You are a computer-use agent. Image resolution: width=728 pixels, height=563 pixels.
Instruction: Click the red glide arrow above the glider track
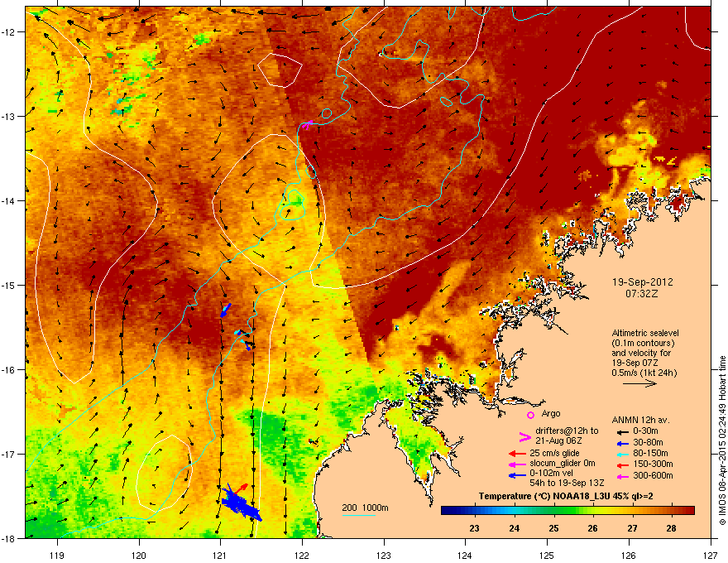240,488
